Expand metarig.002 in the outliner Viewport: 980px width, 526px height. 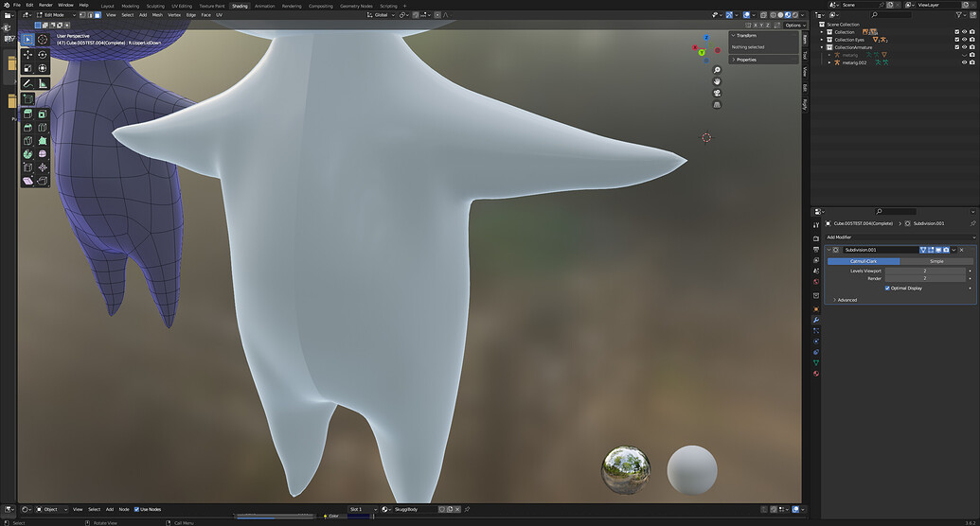829,62
